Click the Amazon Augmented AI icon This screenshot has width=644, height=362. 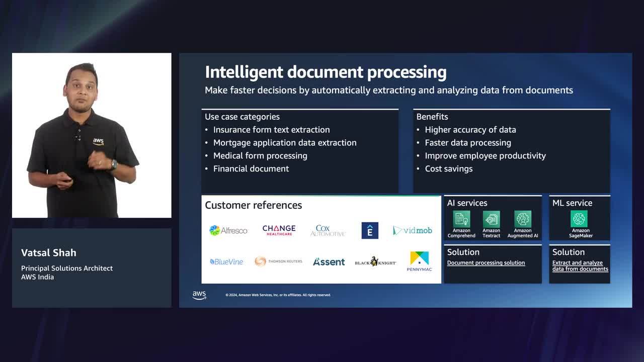(x=523, y=219)
